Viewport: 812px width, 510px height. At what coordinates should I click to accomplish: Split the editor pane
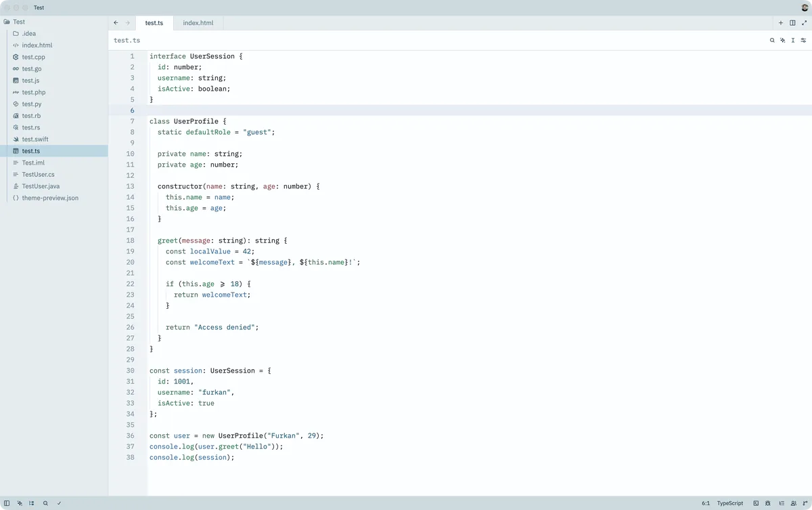(792, 22)
